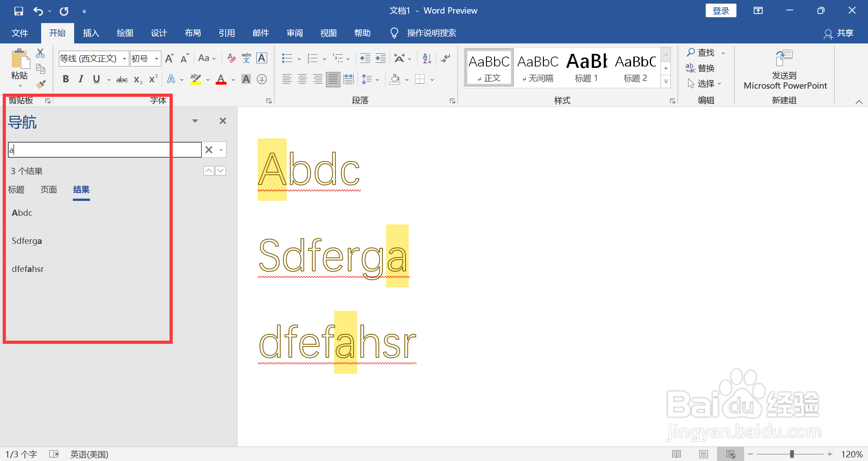
Task: Toggle character shading A button
Action: [246, 80]
